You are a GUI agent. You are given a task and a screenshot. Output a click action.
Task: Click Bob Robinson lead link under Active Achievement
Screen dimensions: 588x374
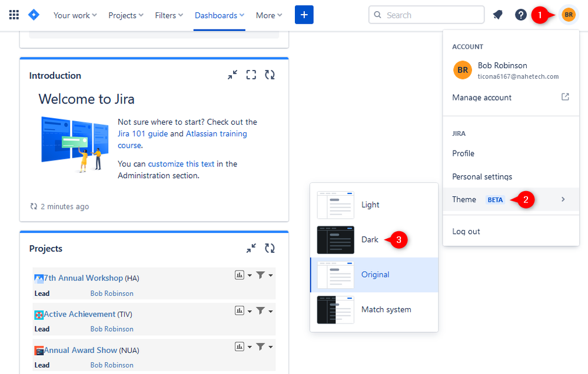112,329
